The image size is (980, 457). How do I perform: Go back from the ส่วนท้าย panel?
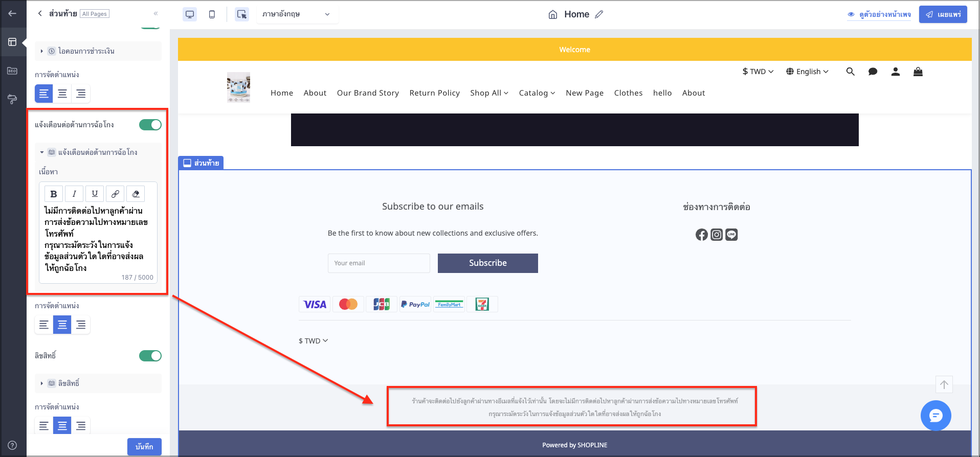(x=40, y=13)
